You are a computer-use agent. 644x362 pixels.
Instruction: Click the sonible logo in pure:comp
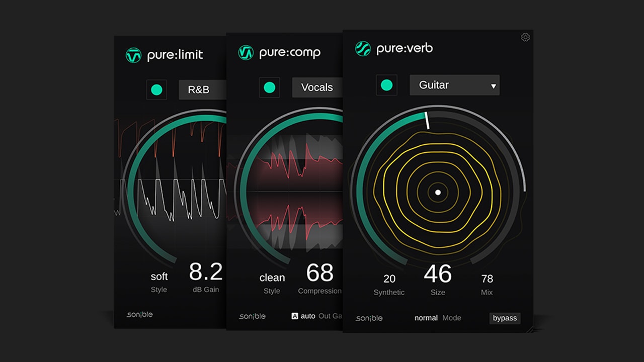(253, 316)
